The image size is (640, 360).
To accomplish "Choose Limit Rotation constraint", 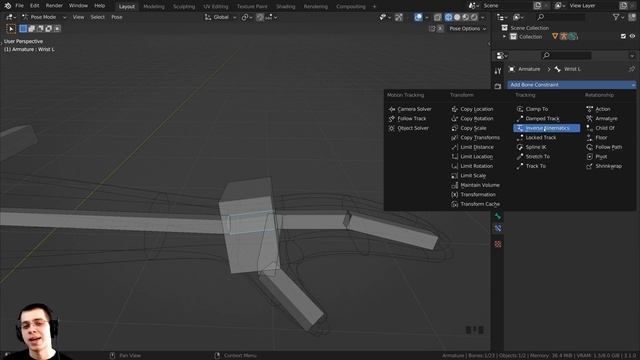I will [x=476, y=166].
